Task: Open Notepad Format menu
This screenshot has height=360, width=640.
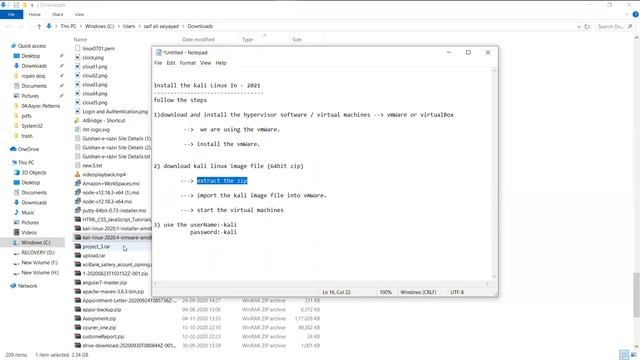Action: point(188,63)
